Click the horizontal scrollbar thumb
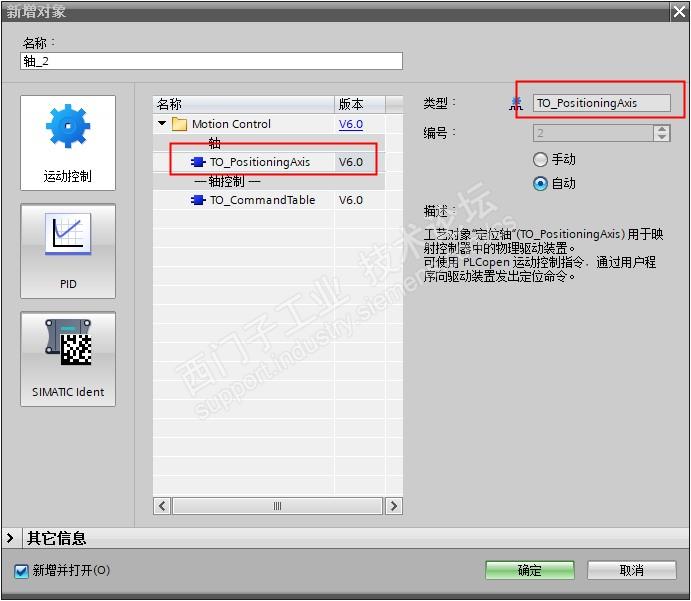 [x=277, y=506]
